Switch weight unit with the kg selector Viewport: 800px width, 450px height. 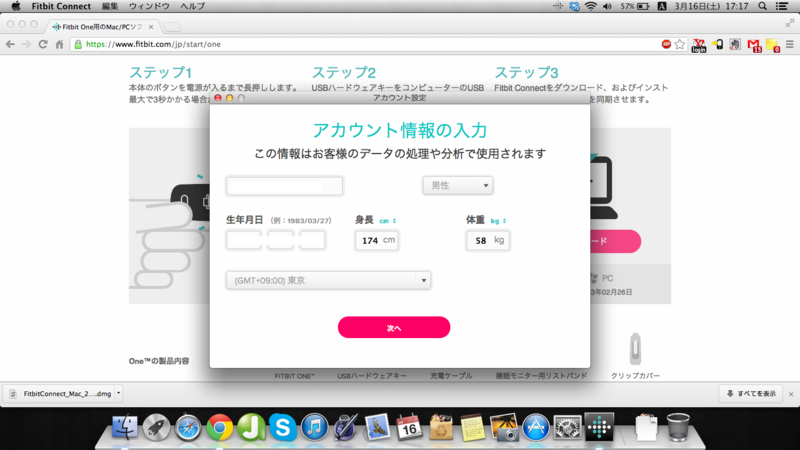pyautogui.click(x=498, y=221)
